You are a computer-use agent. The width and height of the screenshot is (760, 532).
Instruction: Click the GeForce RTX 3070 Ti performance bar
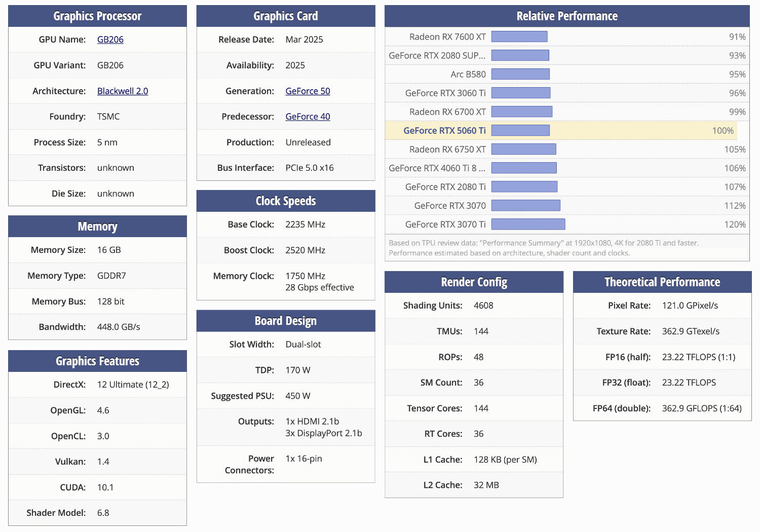[528, 224]
